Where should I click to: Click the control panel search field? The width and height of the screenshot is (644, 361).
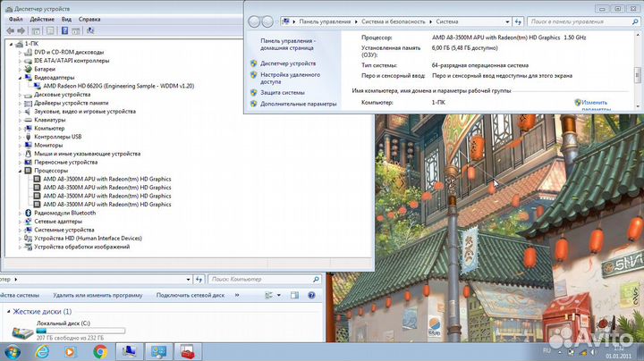point(581,21)
